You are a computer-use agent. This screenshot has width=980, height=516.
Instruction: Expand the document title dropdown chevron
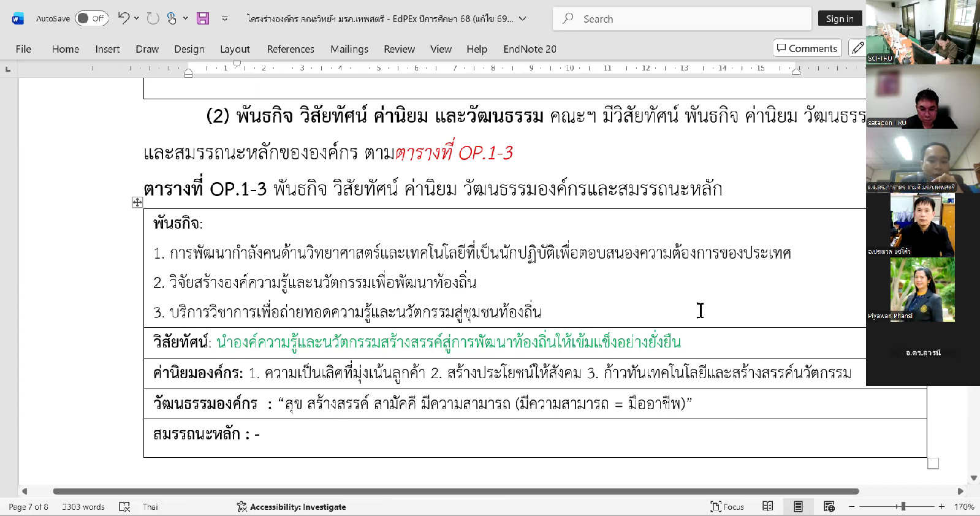[523, 18]
